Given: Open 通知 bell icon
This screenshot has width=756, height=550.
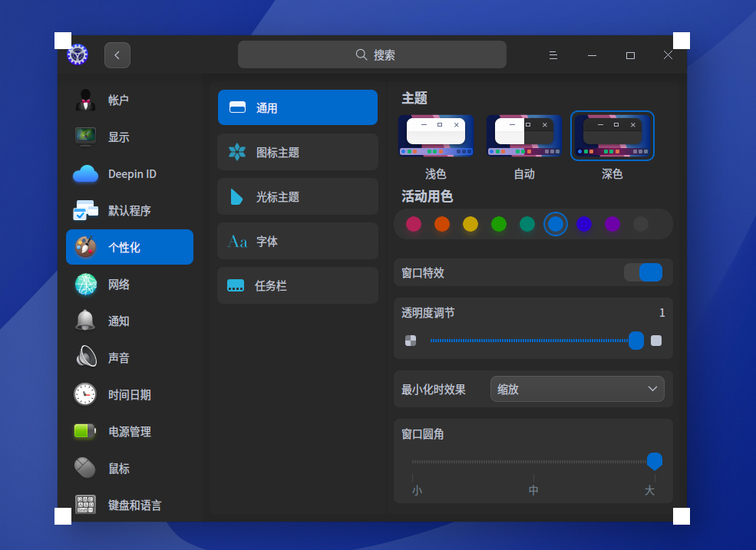Looking at the screenshot, I should click(86, 321).
